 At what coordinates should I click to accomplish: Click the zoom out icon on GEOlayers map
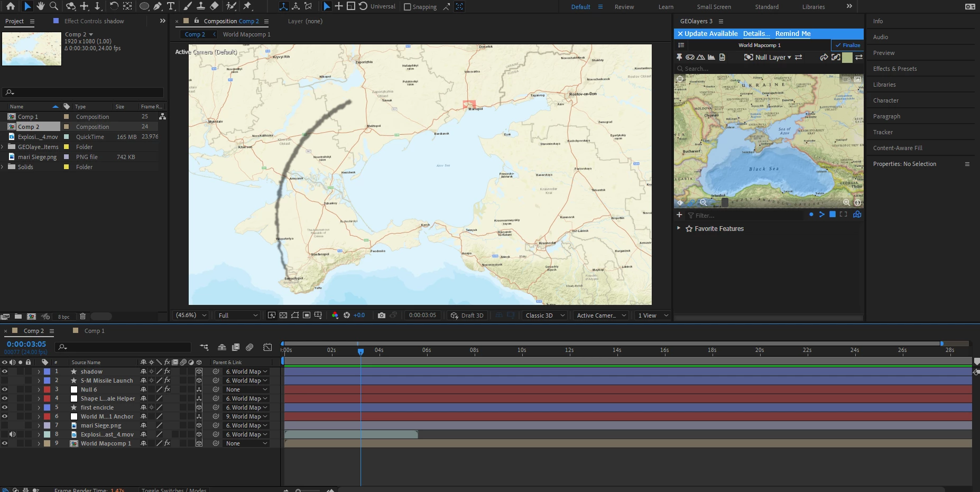pos(703,202)
